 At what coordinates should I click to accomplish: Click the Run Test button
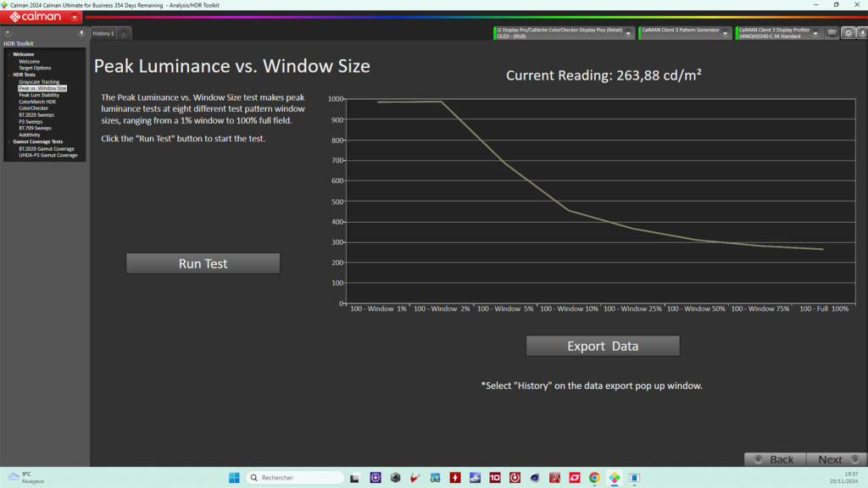203,263
